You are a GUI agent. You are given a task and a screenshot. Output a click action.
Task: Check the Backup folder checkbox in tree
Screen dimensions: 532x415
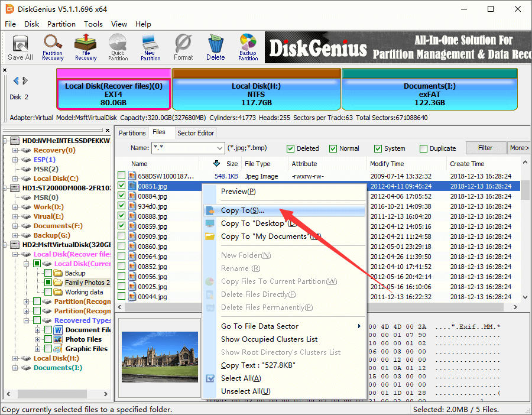[x=48, y=273]
